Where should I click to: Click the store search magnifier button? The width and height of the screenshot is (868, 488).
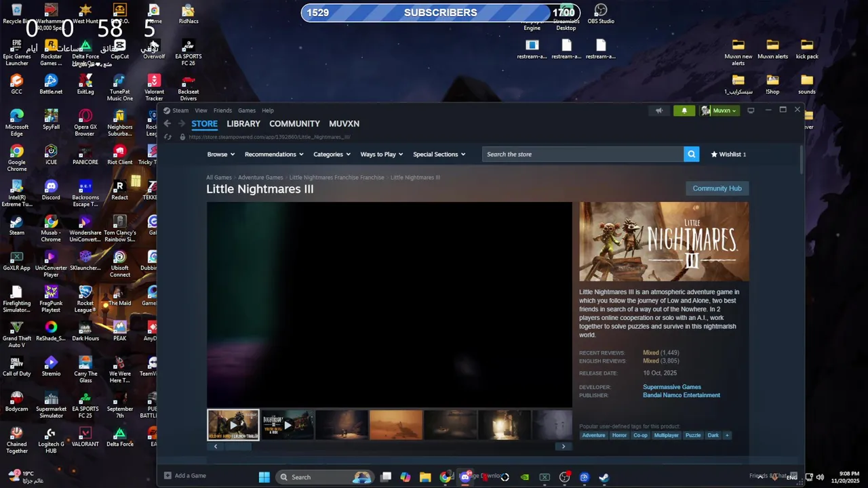(x=692, y=154)
